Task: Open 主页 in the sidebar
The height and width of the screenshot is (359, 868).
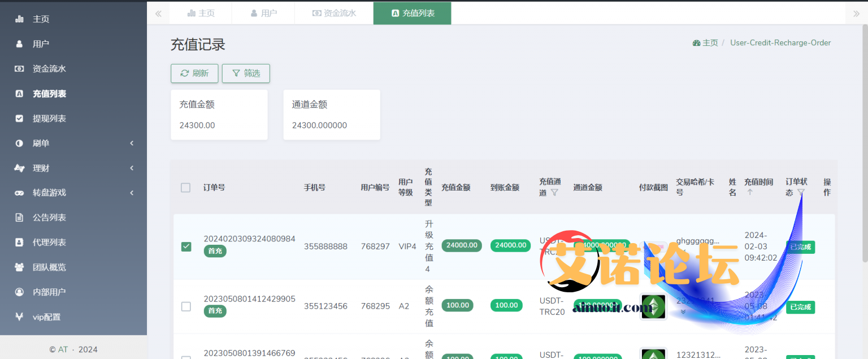Action: [73, 19]
